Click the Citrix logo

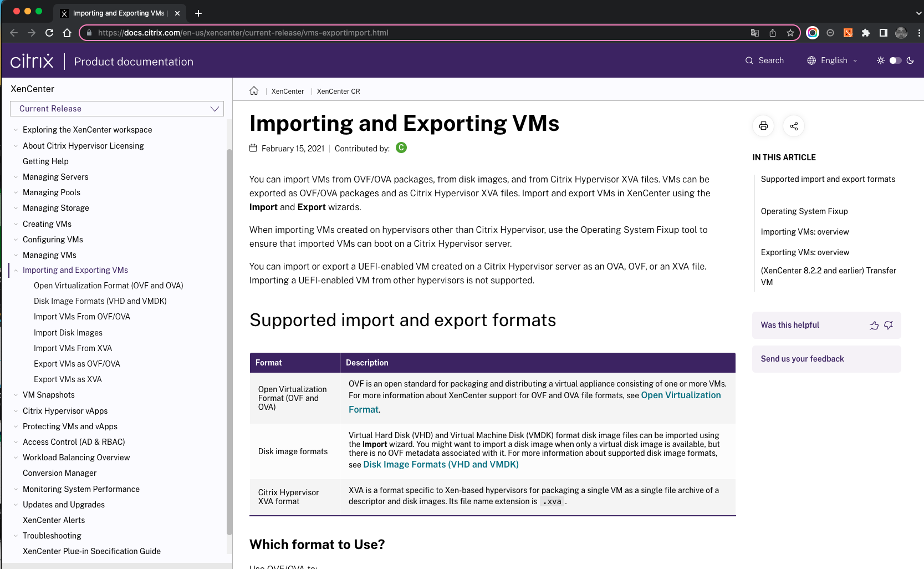tap(32, 61)
